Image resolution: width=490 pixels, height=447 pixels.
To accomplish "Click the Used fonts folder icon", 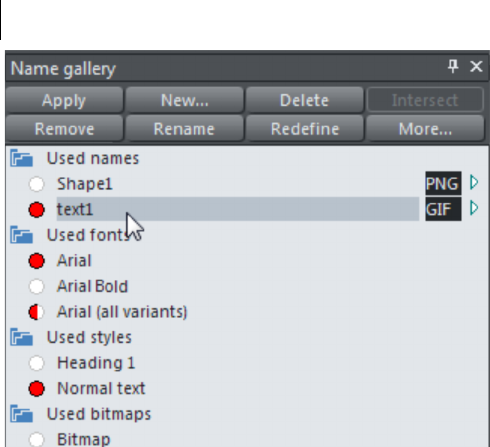I will click(21, 235).
